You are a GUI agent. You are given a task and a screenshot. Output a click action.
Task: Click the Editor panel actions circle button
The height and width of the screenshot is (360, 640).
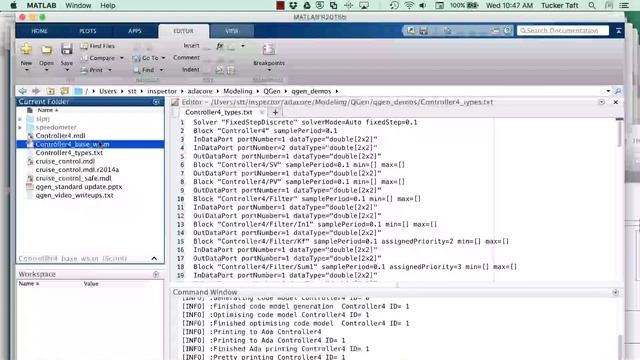tap(602, 102)
